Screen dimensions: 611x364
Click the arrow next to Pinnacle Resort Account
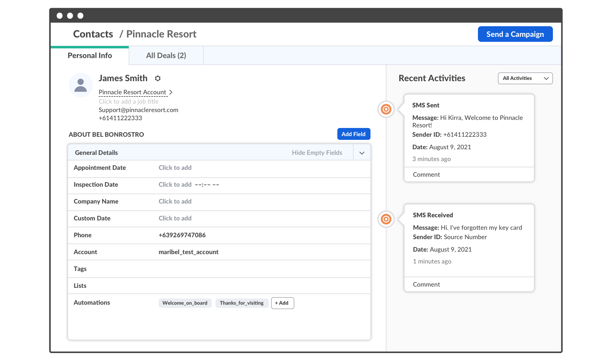point(171,92)
